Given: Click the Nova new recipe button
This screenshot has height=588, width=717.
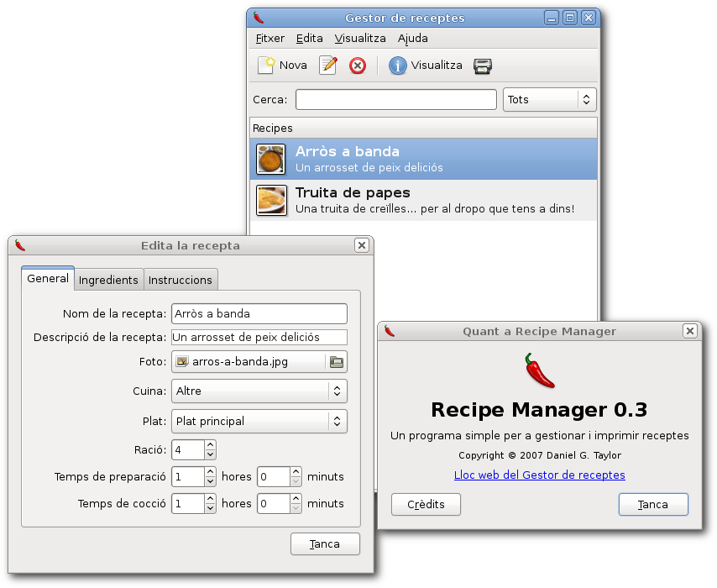Looking at the screenshot, I should pos(282,66).
